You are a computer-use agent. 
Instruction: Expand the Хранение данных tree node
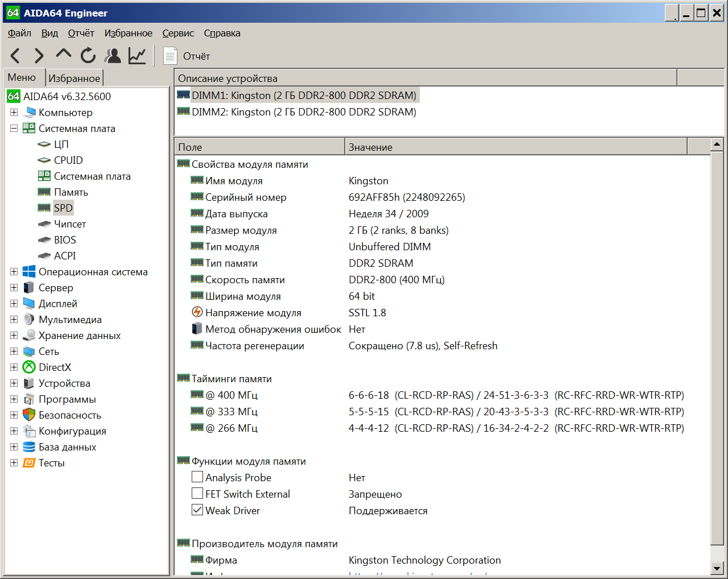pyautogui.click(x=14, y=336)
